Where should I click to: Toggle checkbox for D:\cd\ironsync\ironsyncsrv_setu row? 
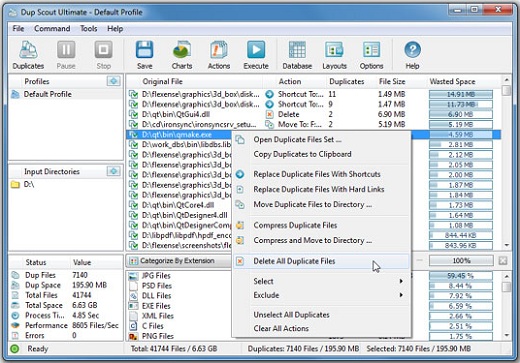coord(133,124)
